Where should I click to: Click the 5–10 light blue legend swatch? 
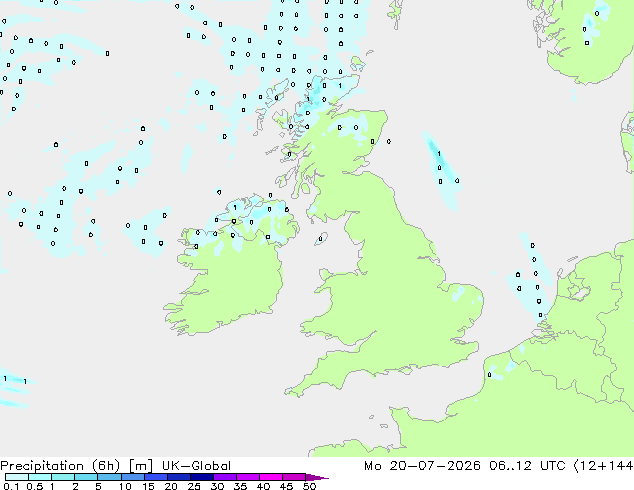coord(109,477)
